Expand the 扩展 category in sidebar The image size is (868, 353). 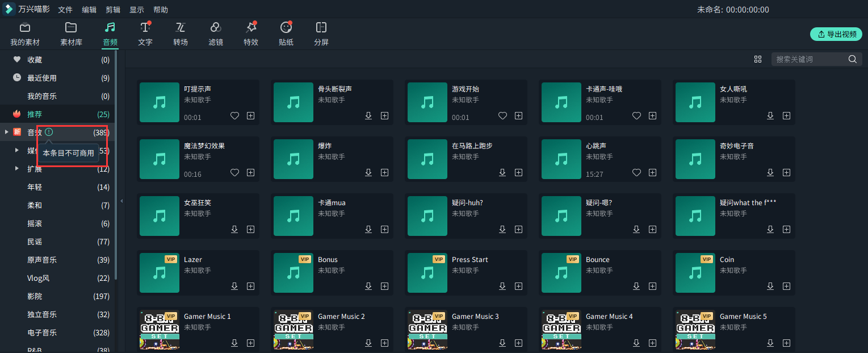coord(17,169)
